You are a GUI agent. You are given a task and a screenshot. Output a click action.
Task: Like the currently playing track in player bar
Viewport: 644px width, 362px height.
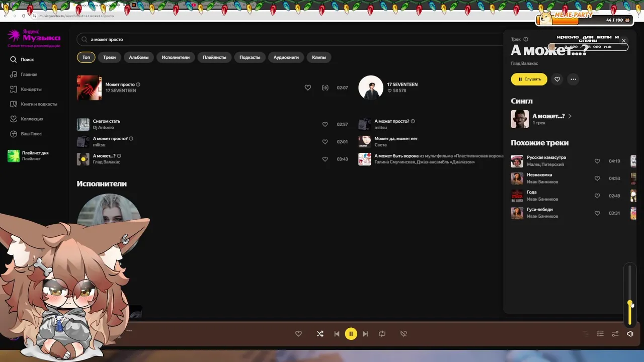298,334
